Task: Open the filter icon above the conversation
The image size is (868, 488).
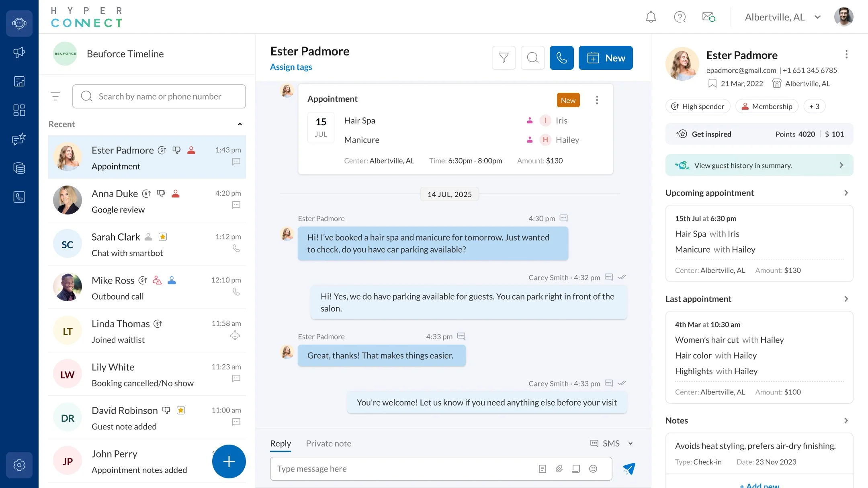Action: coord(504,57)
